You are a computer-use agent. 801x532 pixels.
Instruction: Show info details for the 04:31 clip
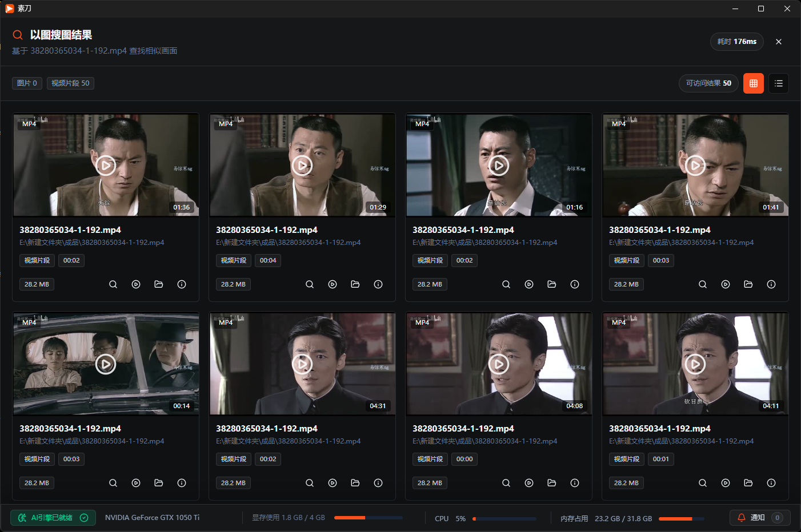(x=378, y=483)
